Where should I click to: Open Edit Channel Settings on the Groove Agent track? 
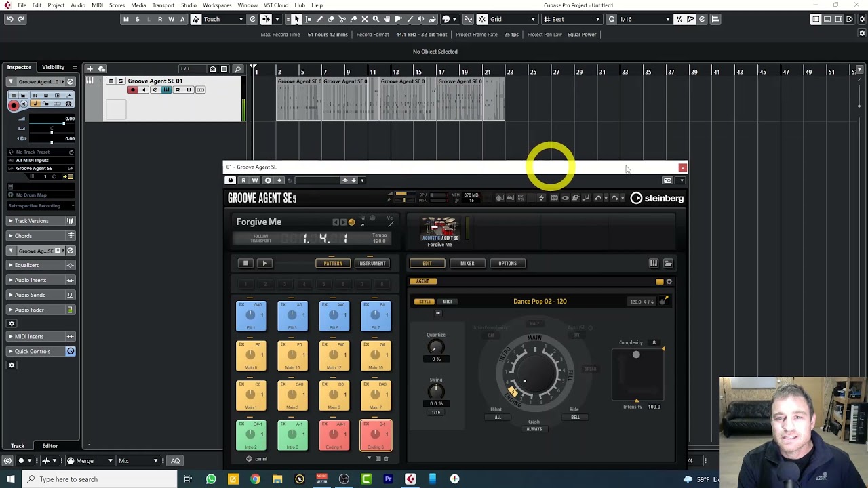[x=155, y=90]
